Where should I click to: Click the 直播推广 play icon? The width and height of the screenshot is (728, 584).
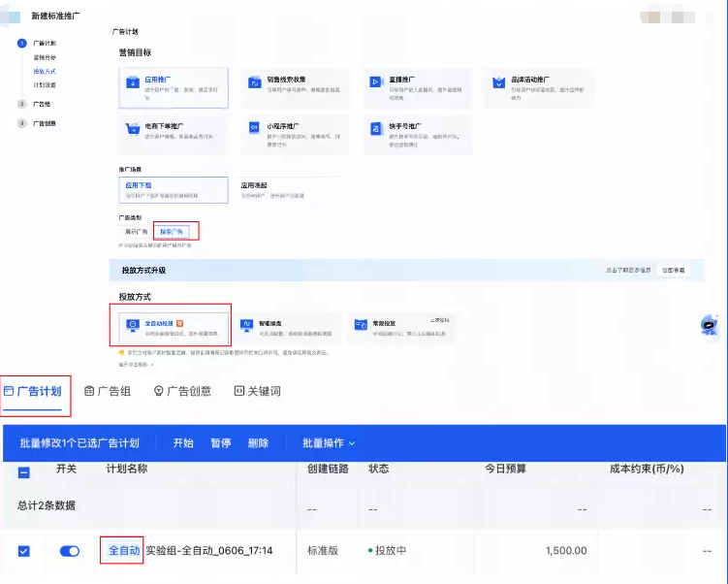[x=375, y=82]
